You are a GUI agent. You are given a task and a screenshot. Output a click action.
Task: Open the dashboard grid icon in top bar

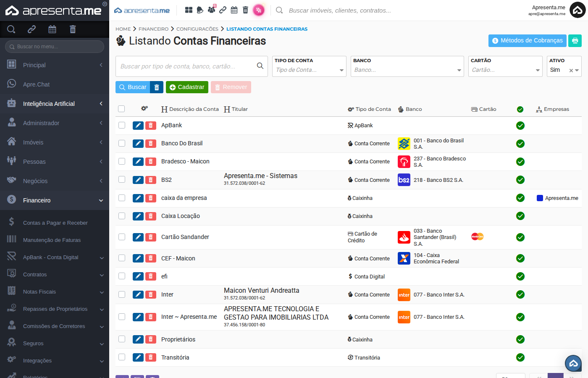pos(189,10)
